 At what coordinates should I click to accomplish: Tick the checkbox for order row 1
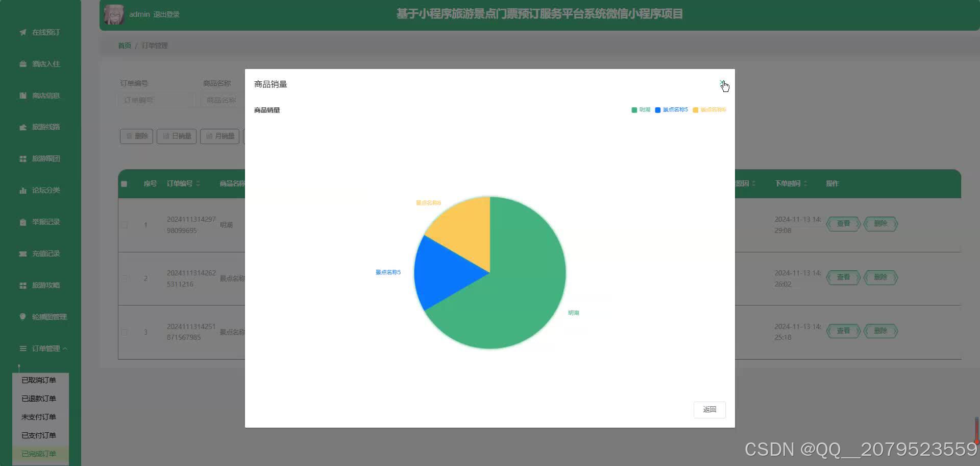(x=124, y=225)
